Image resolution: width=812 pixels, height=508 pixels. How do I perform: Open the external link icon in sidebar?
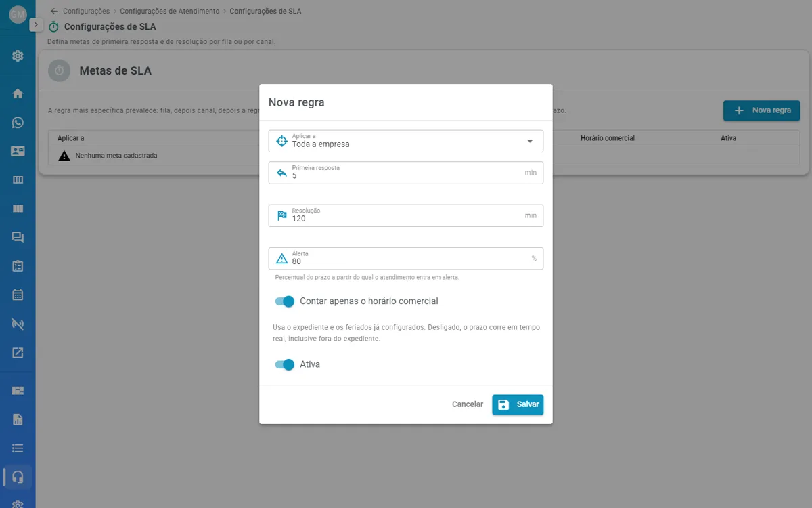pyautogui.click(x=18, y=352)
